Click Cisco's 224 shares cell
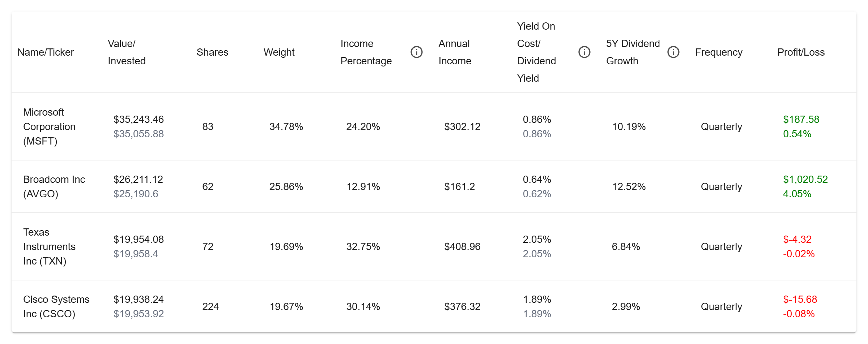Image resolution: width=868 pixels, height=344 pixels. [210, 306]
